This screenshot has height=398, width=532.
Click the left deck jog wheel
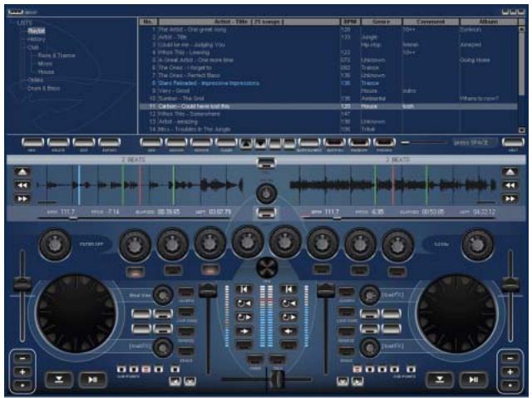point(76,313)
